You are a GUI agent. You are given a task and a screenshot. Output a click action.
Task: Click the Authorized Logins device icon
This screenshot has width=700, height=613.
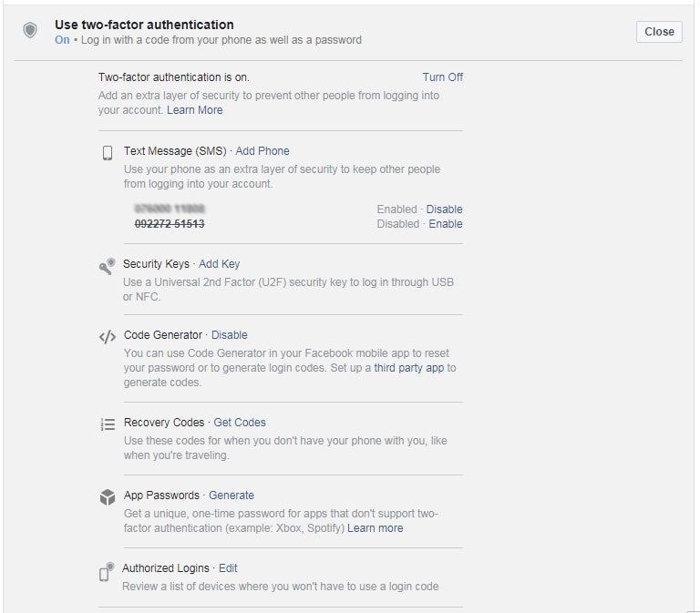[x=107, y=571]
